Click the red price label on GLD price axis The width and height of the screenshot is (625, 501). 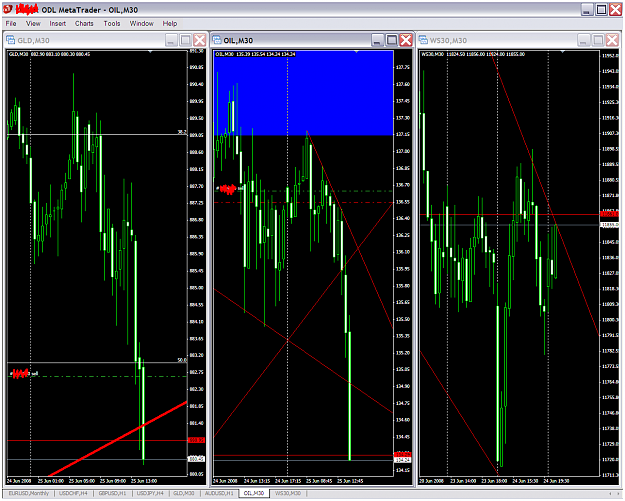[197, 440]
